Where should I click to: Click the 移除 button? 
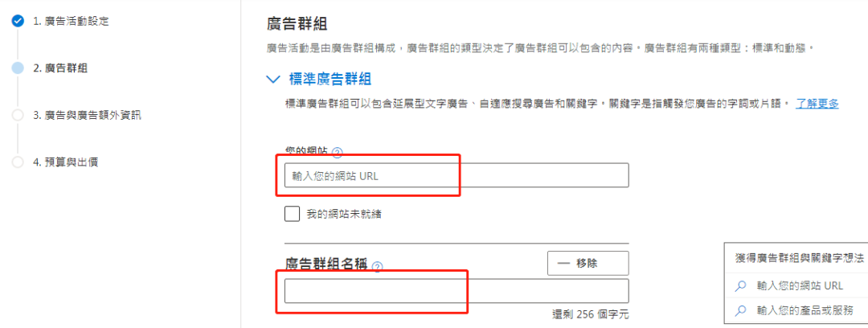588,263
